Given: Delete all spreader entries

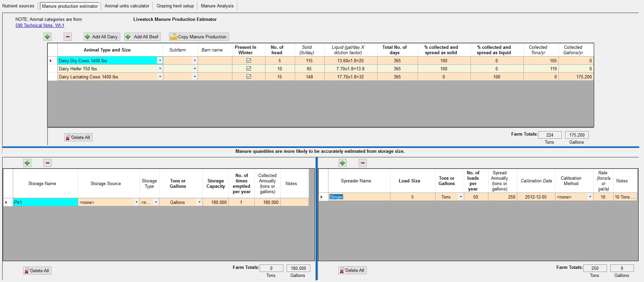Looking at the screenshot, I should click(x=352, y=270).
